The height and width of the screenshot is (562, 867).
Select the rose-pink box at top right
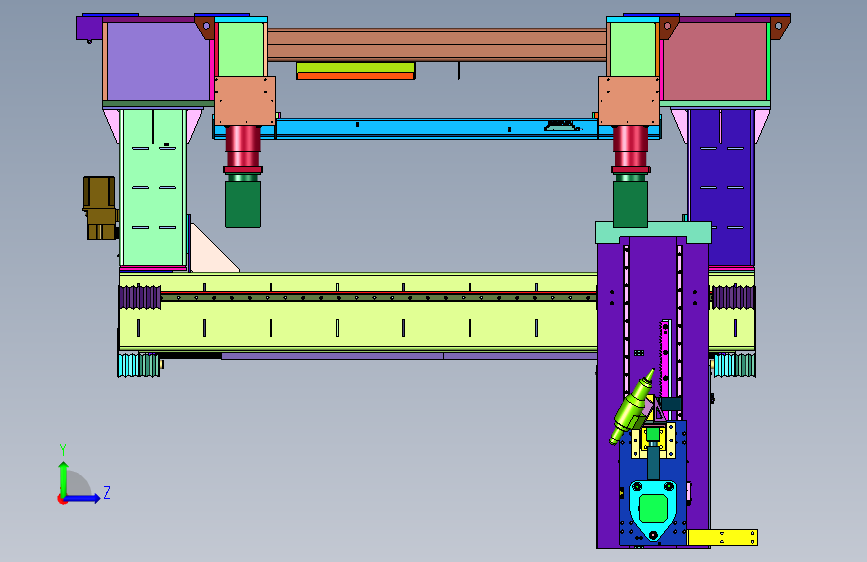(x=714, y=61)
